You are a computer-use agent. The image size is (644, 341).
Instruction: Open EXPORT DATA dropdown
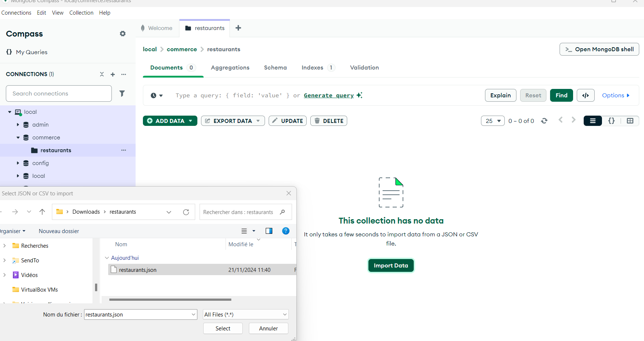[x=233, y=121]
